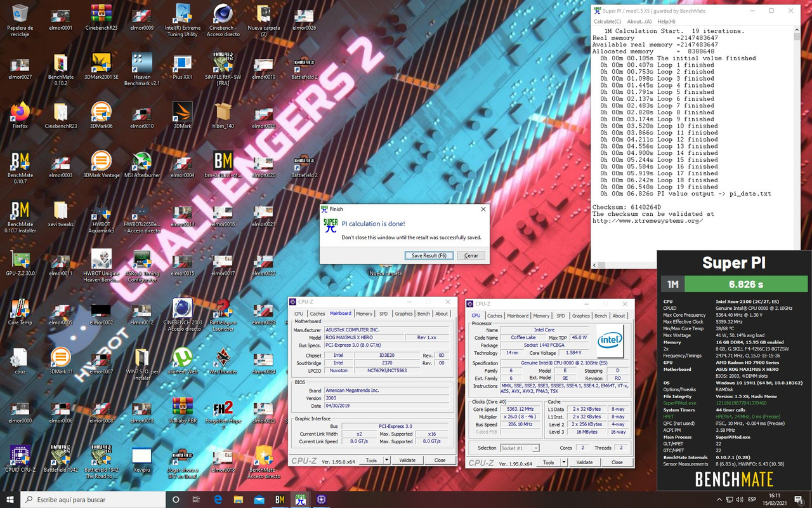
Task: Open Graphics tab in the Mainboard CPU-Z window
Action: 403,314
